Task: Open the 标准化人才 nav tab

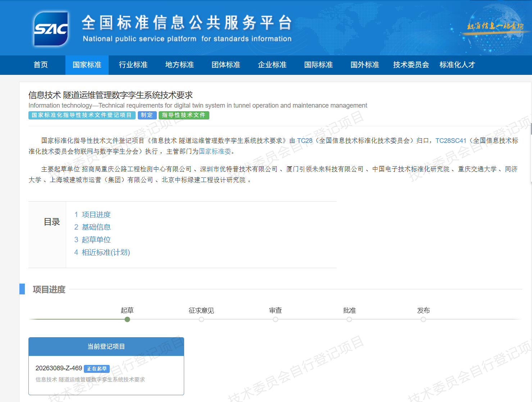Action: [458, 65]
